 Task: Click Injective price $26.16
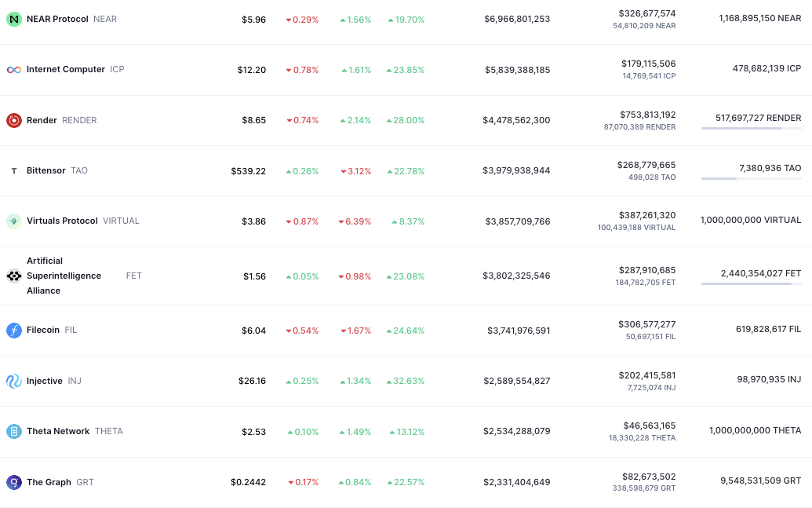[252, 381]
